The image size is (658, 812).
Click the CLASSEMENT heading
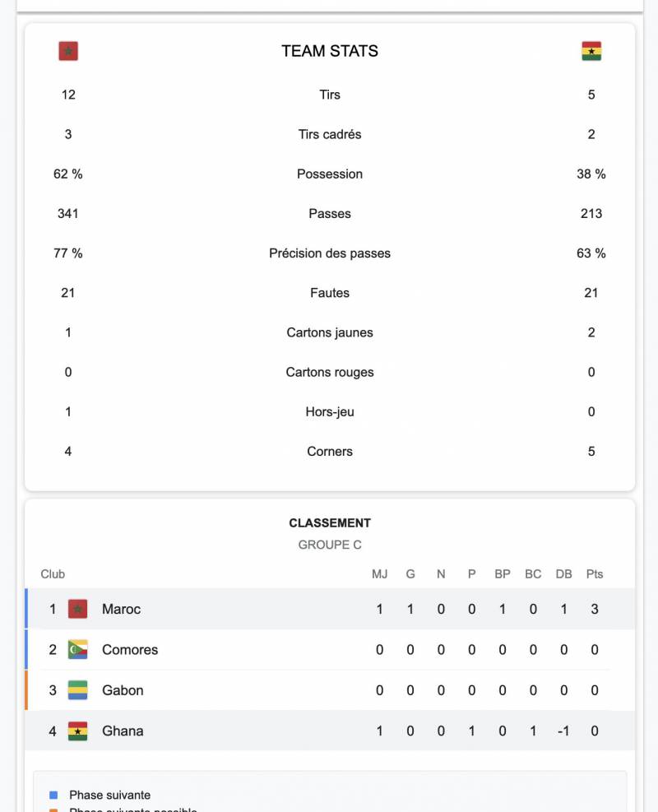point(330,523)
